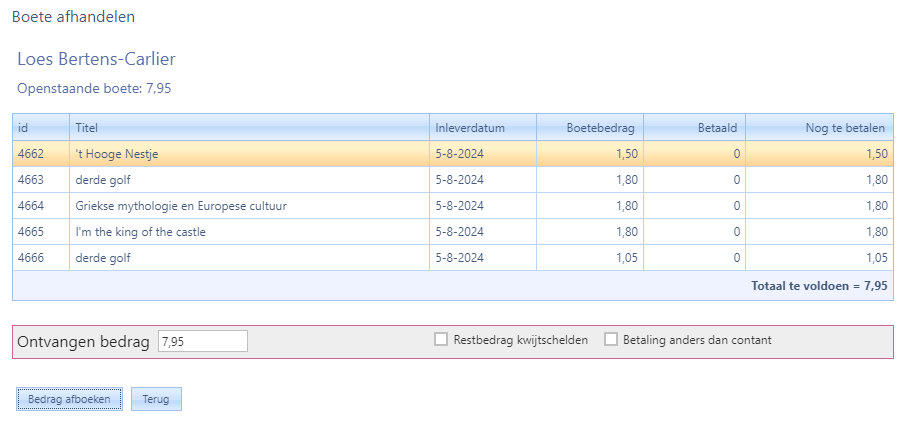Click id 4665 cell in the table
Image resolution: width=906 pixels, height=430 pixels.
pos(40,232)
